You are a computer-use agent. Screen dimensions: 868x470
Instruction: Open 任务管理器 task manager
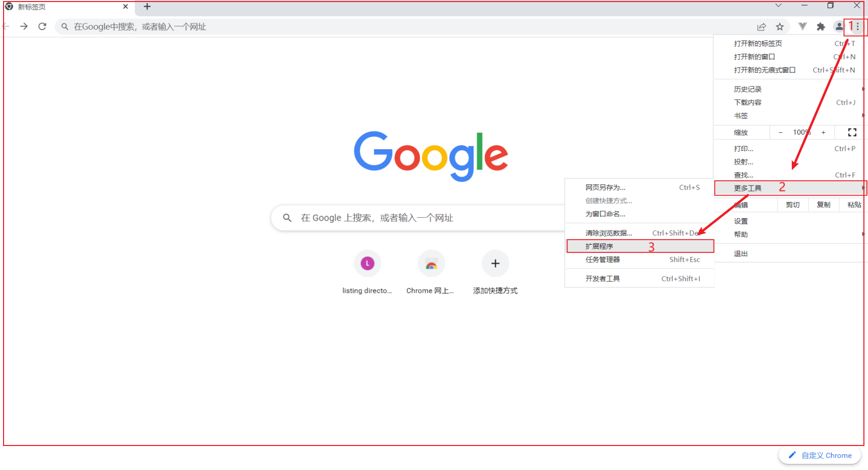point(639,260)
